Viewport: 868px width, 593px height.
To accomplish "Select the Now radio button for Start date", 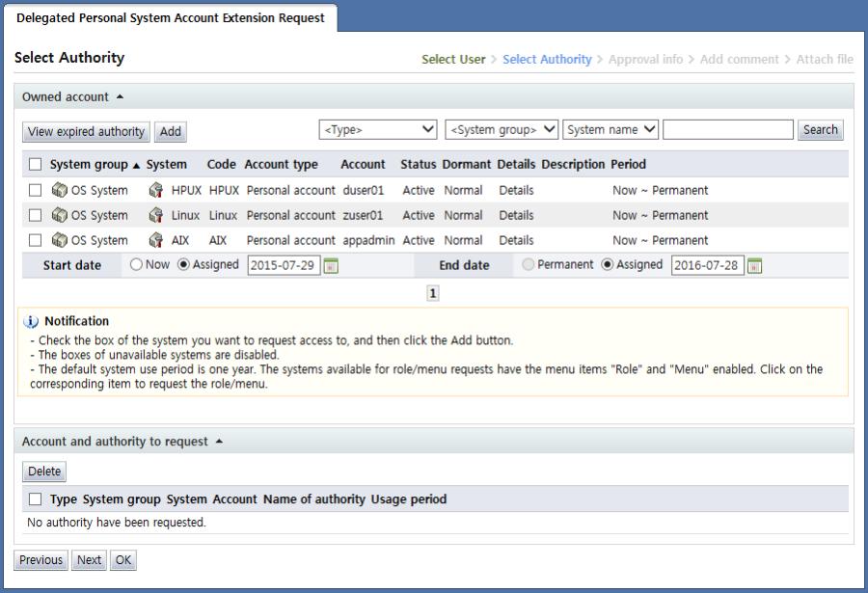I will [136, 265].
